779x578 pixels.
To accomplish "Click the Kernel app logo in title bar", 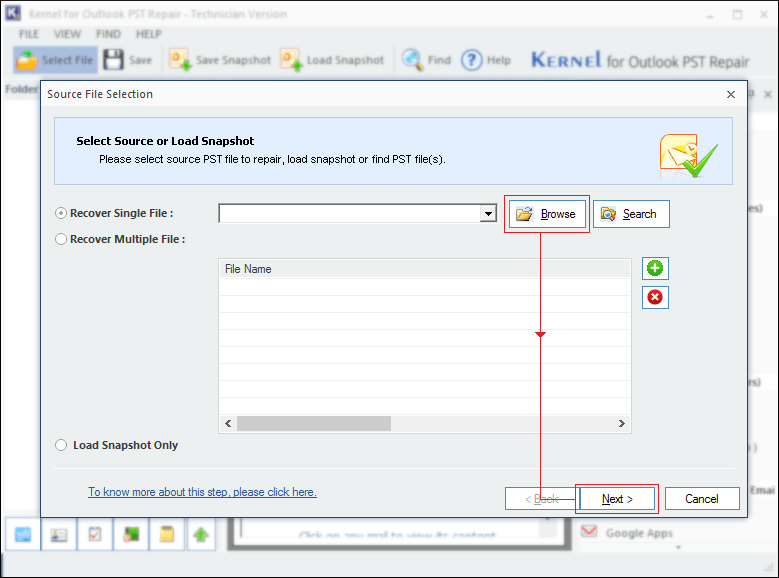I will [13, 13].
